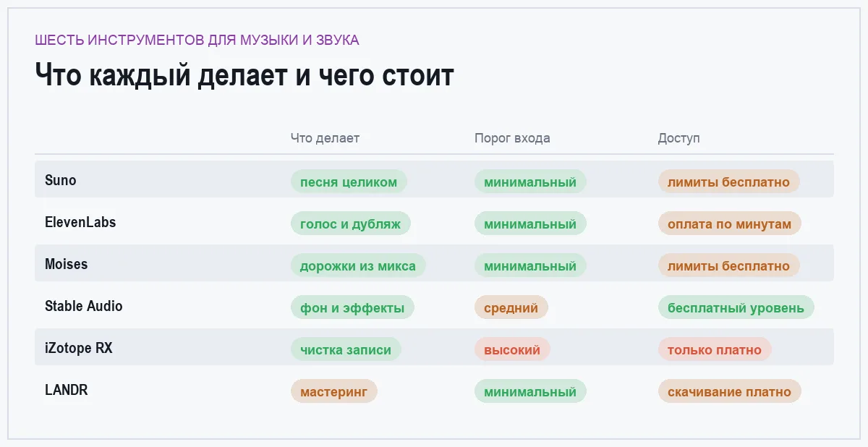Select the "Что делает" column header
This screenshot has height=447, width=868.
click(x=325, y=138)
